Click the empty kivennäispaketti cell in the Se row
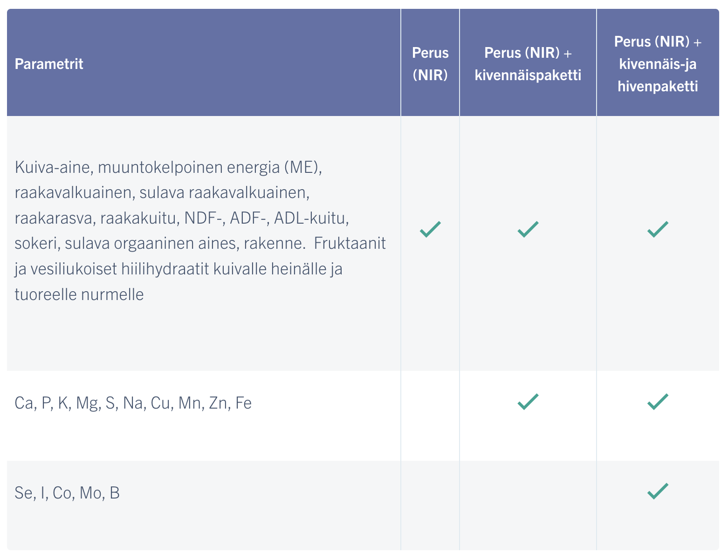Screen dimensions: 728x560 point(528,505)
